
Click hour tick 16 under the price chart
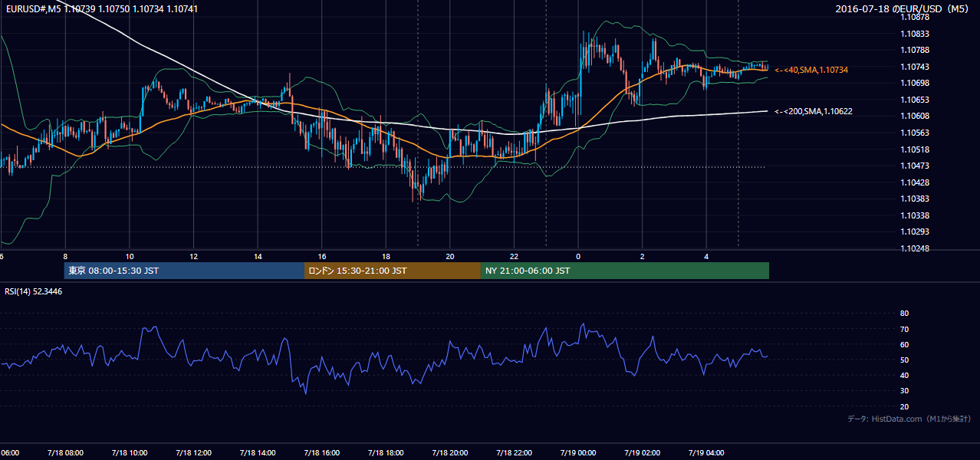[x=322, y=256]
